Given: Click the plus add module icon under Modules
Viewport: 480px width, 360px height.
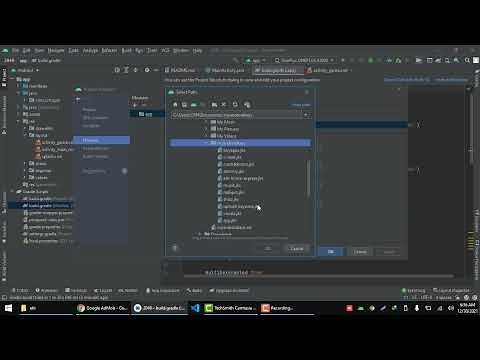Looking at the screenshot, I should click(x=135, y=105).
